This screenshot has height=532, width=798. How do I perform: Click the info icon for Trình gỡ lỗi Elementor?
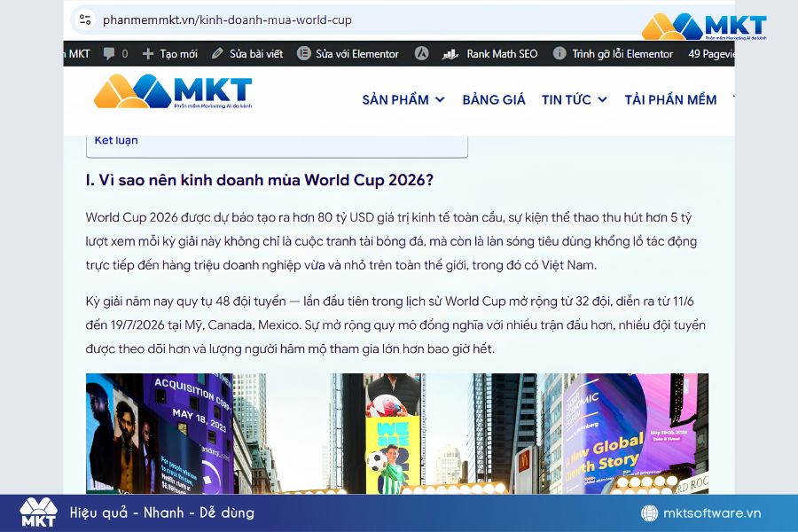[559, 53]
